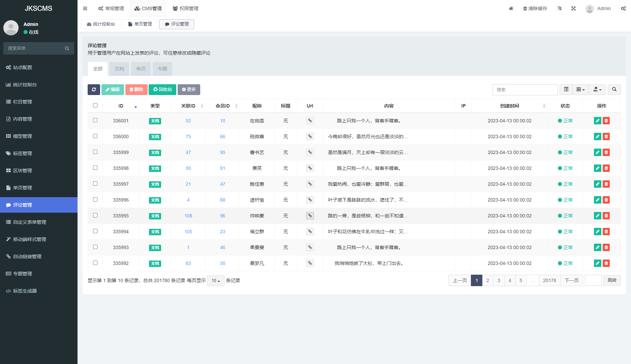The image size is (631, 364).
Task: Go to last page 20178
Action: [549, 280]
